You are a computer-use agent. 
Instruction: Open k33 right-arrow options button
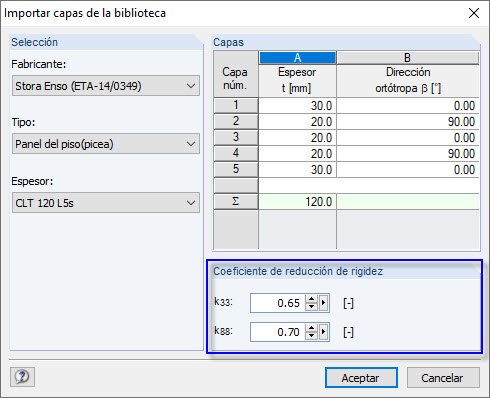[323, 303]
